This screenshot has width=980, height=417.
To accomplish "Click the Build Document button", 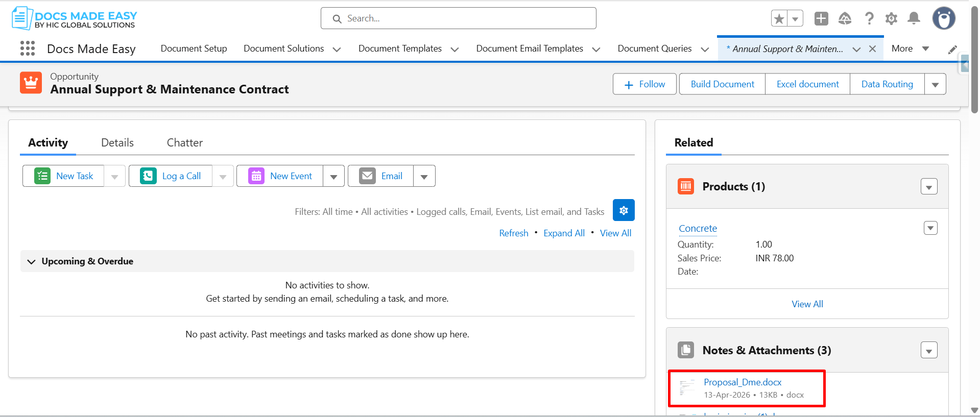I will point(722,84).
